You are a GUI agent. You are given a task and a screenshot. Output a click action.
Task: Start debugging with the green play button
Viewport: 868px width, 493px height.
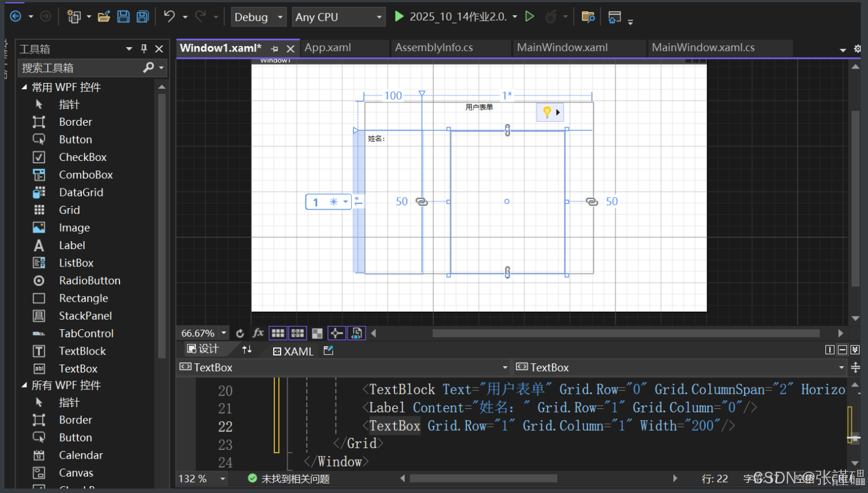tap(399, 16)
